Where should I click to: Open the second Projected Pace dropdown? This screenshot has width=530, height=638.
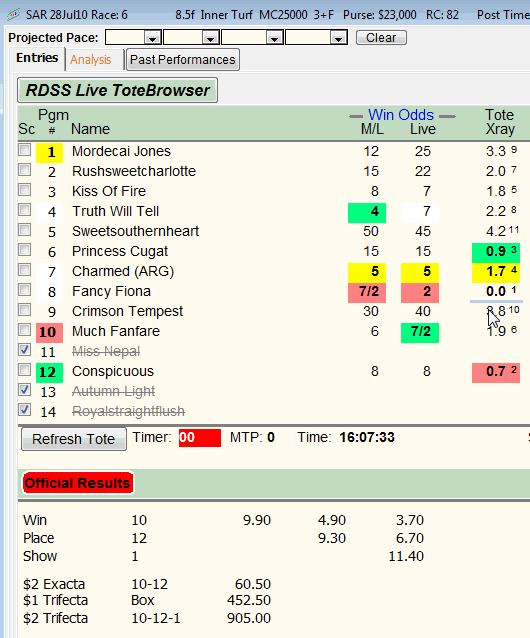210,38
